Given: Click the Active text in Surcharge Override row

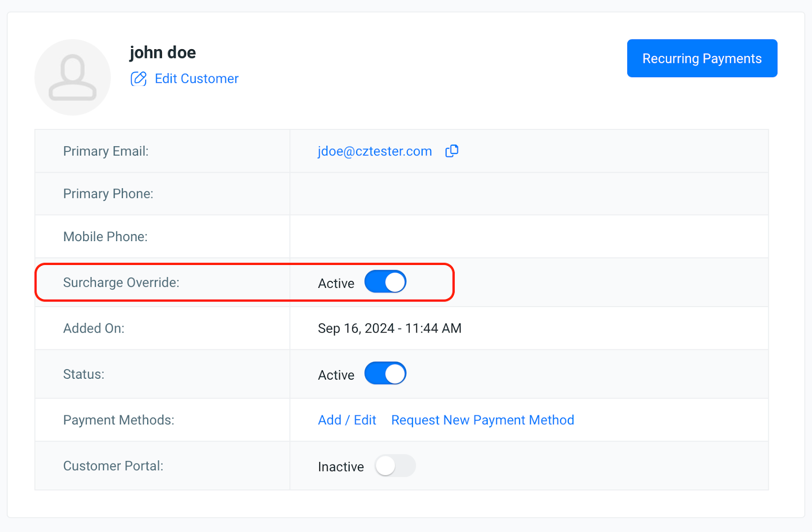Looking at the screenshot, I should pos(336,283).
